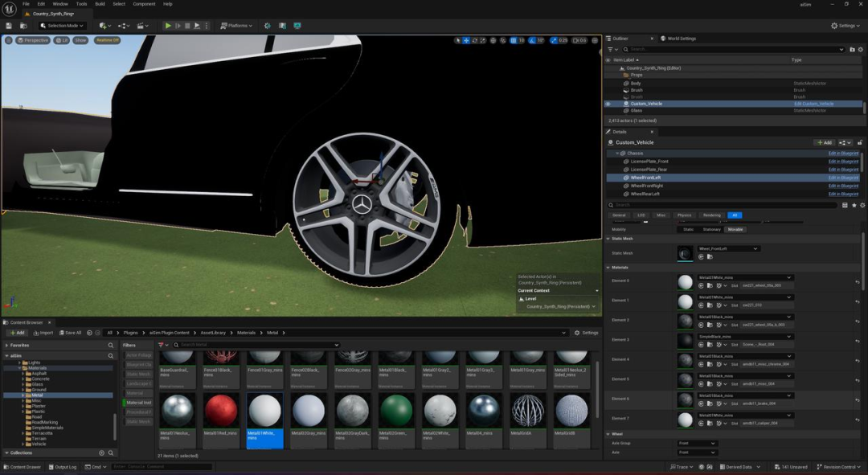Screen dimensions: 868x475
Task: Click the Stop simulation button
Action: click(x=187, y=26)
